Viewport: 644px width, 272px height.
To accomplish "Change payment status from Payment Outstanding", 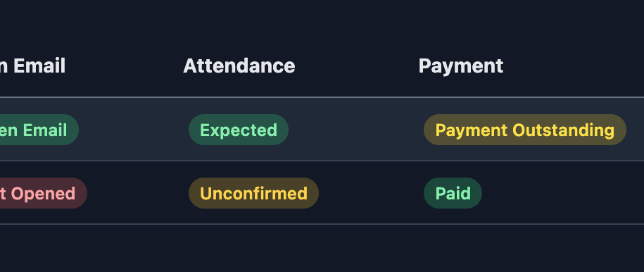I will point(524,130).
